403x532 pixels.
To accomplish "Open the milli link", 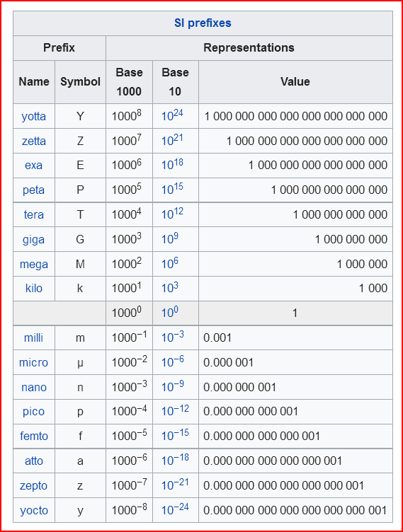I will coord(33,337).
